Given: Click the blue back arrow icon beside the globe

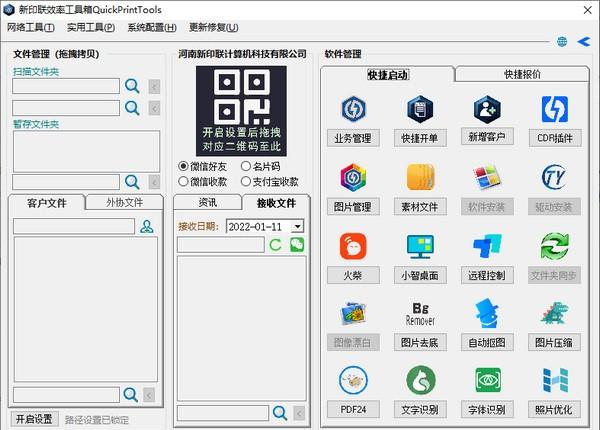Looking at the screenshot, I should pyautogui.click(x=584, y=41).
